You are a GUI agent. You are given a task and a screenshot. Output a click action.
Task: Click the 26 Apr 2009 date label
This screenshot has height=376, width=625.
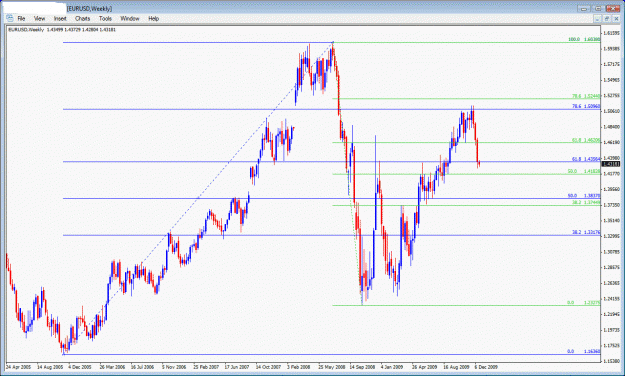tap(425, 367)
